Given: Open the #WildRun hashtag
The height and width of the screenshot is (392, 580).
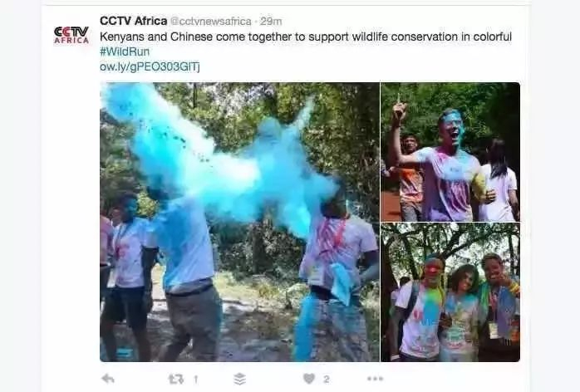Looking at the screenshot, I should (125, 51).
